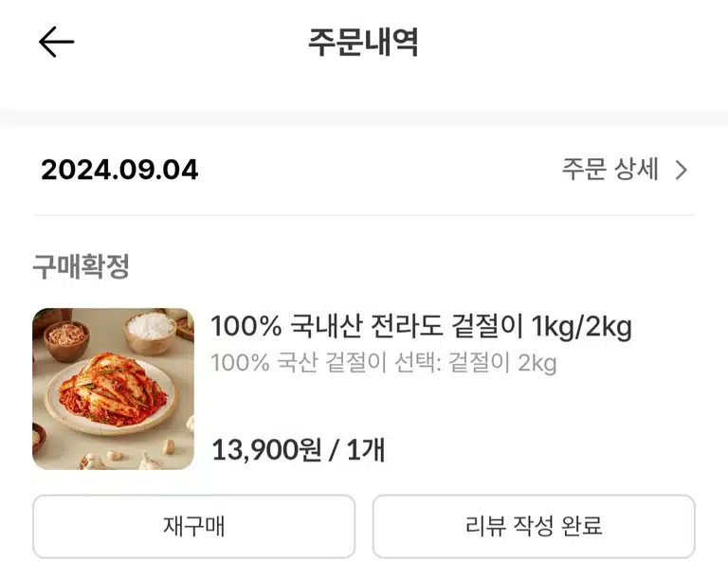The width and height of the screenshot is (728, 562).
Task: Open the kimchi product thumbnail
Action: [114, 389]
